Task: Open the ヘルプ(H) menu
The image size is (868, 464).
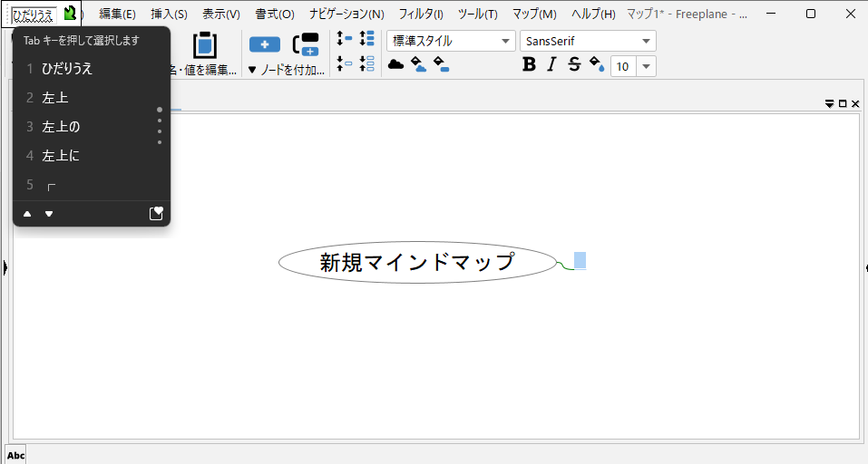Action: (x=593, y=14)
